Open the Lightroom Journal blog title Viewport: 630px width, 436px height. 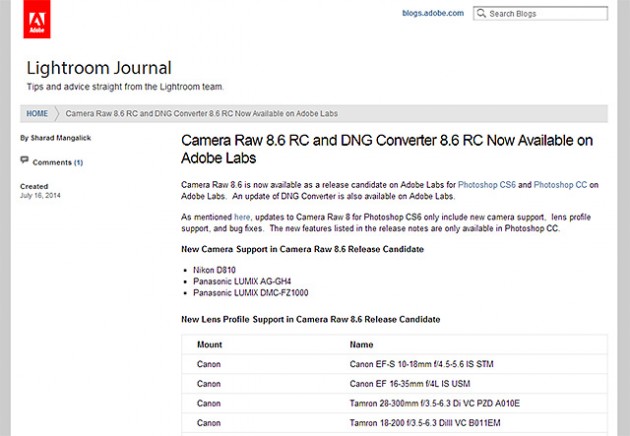(x=99, y=68)
